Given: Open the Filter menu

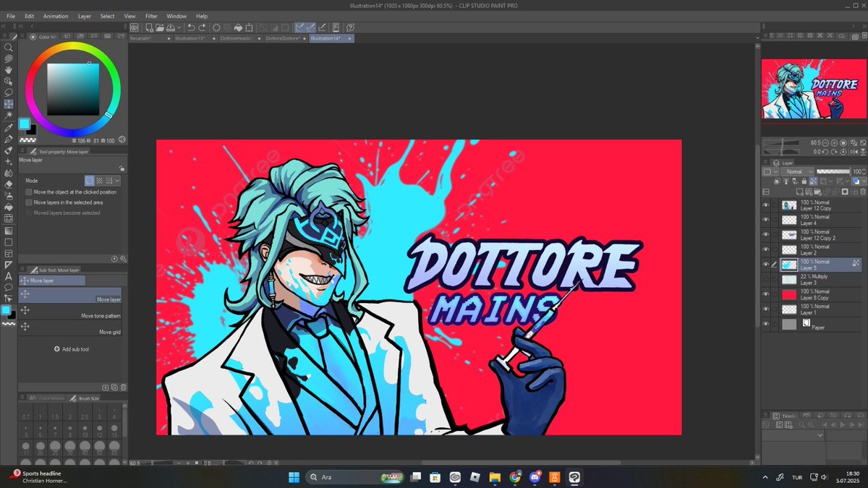Looking at the screenshot, I should [151, 16].
